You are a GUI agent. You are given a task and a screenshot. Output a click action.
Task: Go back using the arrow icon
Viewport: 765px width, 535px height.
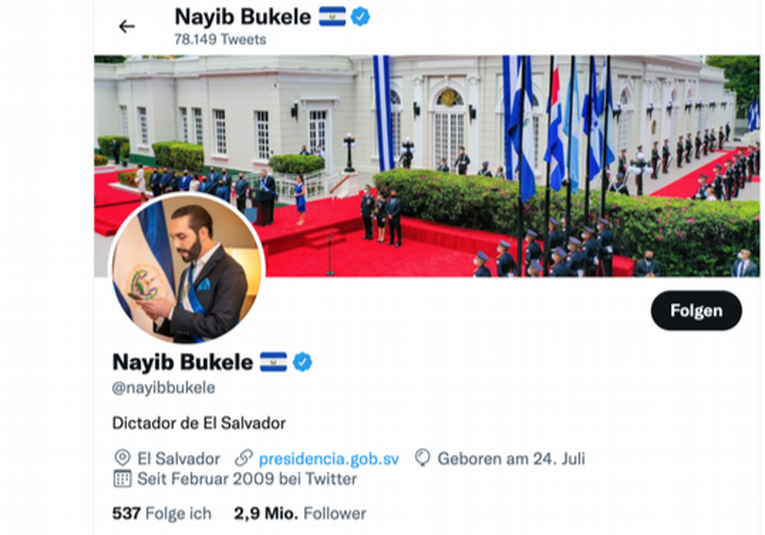pyautogui.click(x=127, y=26)
